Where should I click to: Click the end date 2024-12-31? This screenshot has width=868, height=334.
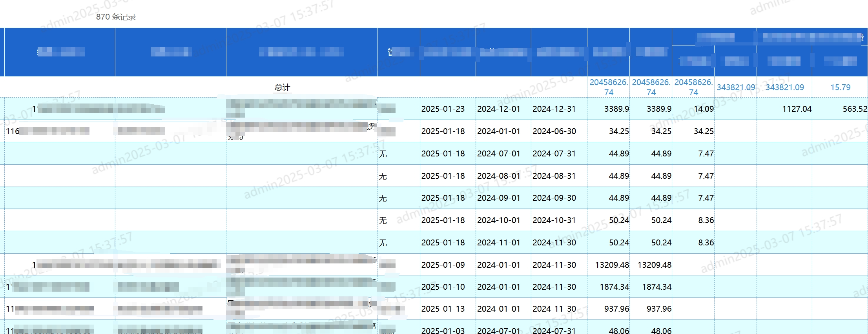(x=554, y=109)
